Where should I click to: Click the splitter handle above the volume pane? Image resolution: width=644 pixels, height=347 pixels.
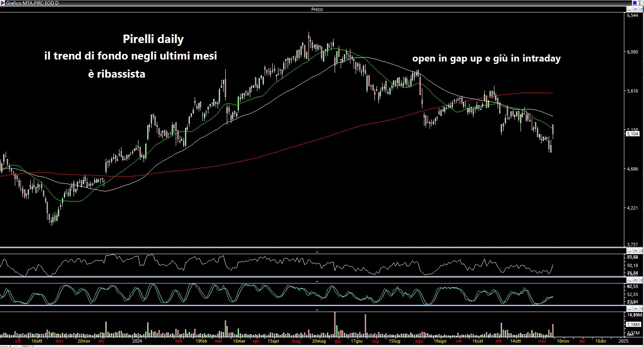pyautogui.click(x=317, y=310)
